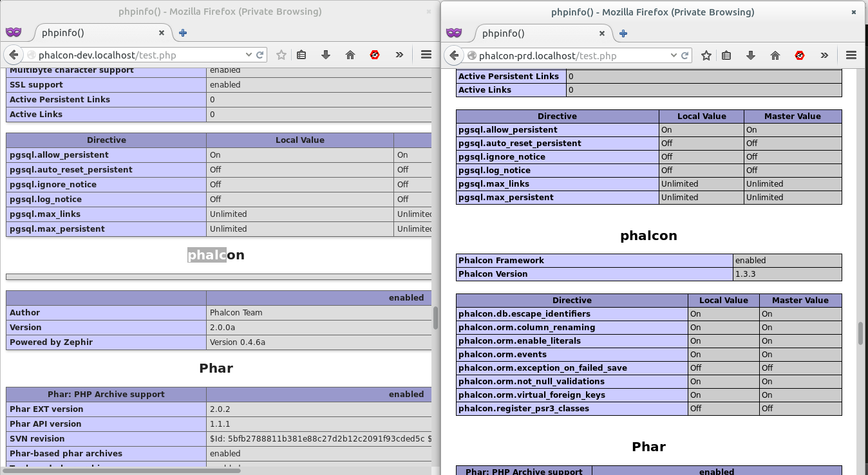Reload the phalcon-dev page
The image size is (868, 475).
260,55
